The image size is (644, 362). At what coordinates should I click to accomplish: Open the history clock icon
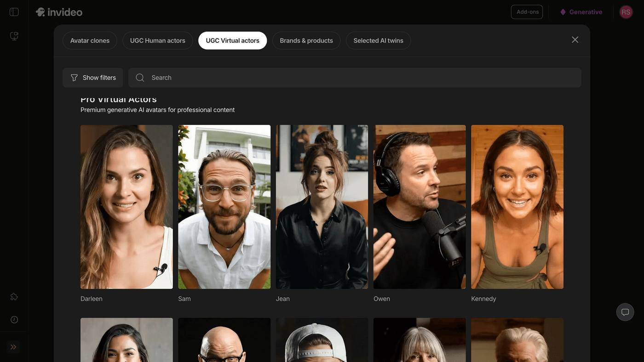(x=14, y=320)
